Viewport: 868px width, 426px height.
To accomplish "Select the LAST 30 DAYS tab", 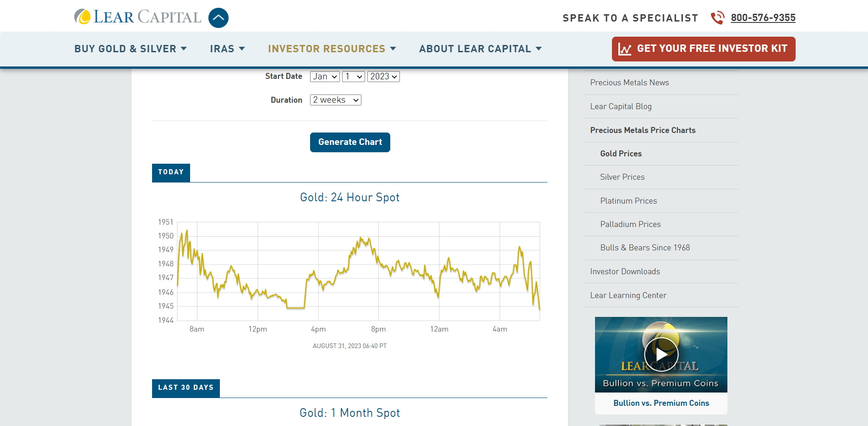I will pyautogui.click(x=186, y=388).
